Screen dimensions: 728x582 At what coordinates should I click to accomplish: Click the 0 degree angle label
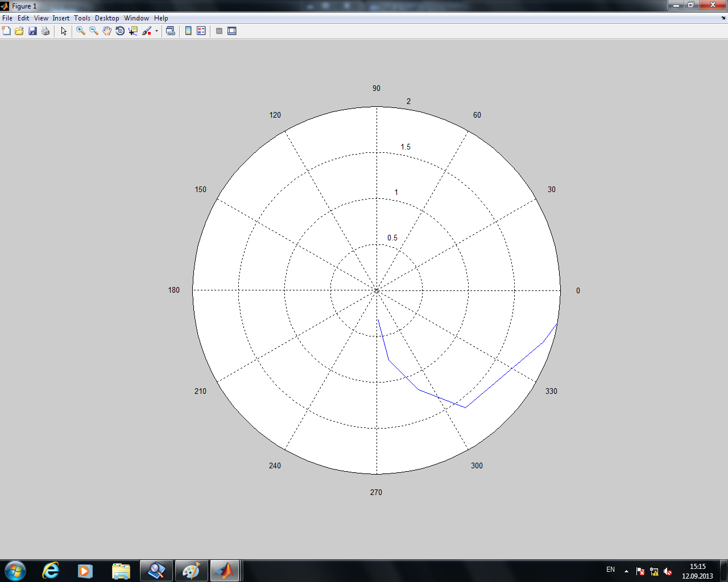pos(578,290)
